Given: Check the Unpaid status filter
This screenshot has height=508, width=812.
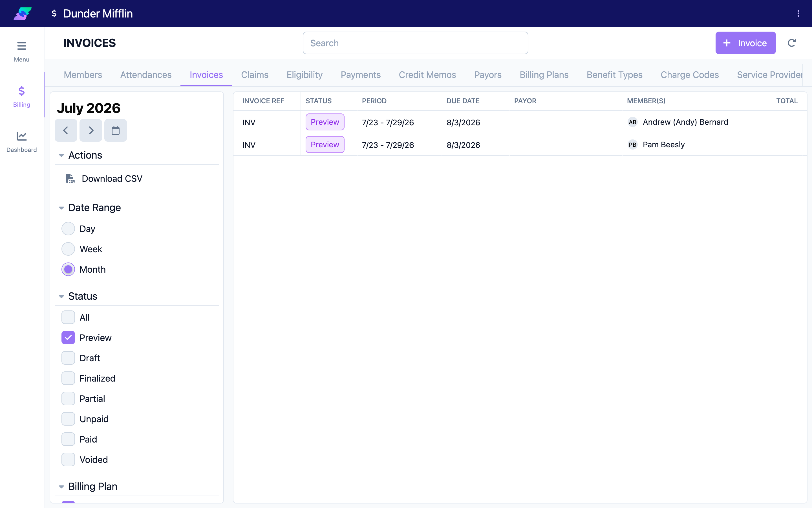Looking at the screenshot, I should point(68,419).
